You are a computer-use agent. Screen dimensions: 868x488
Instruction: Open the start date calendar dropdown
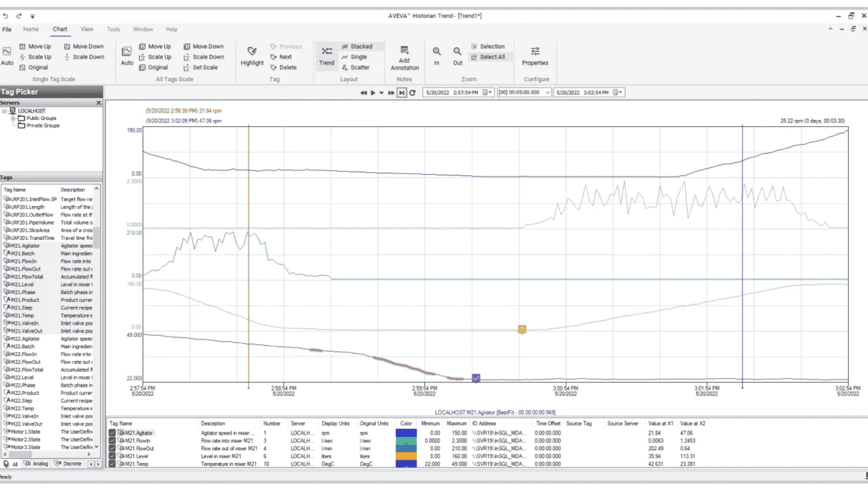pyautogui.click(x=487, y=93)
